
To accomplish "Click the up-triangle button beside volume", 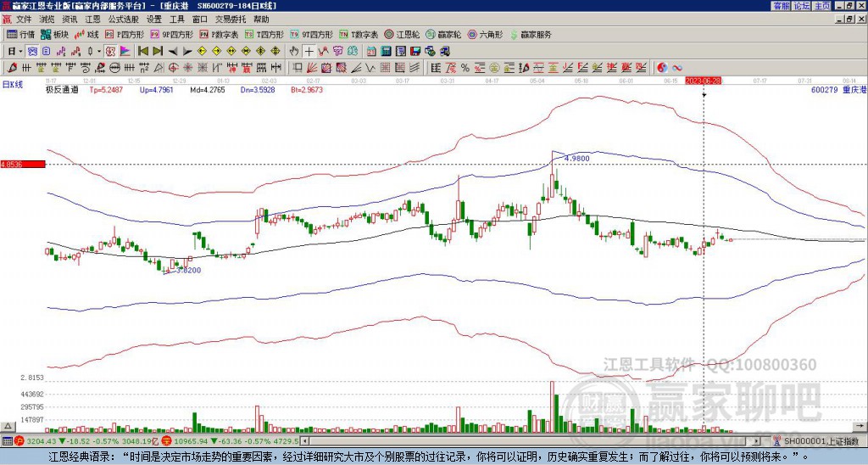I will [x=8, y=427].
